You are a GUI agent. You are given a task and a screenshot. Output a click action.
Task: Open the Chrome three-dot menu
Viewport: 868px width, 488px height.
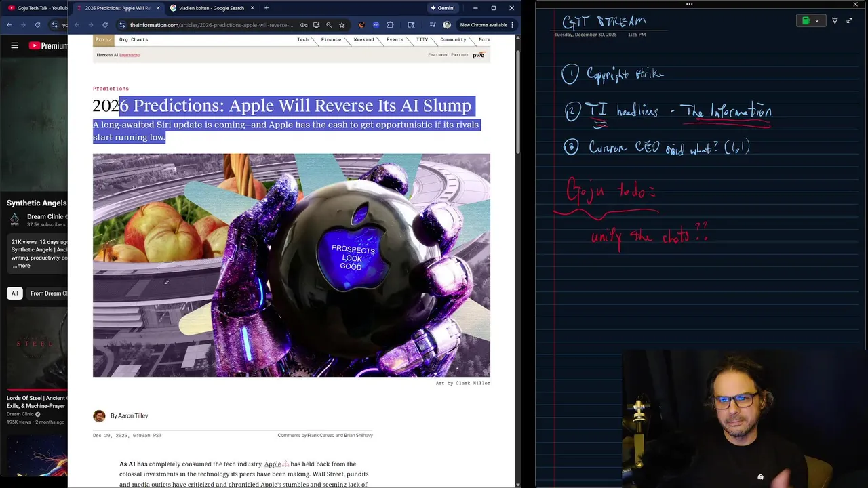(512, 25)
